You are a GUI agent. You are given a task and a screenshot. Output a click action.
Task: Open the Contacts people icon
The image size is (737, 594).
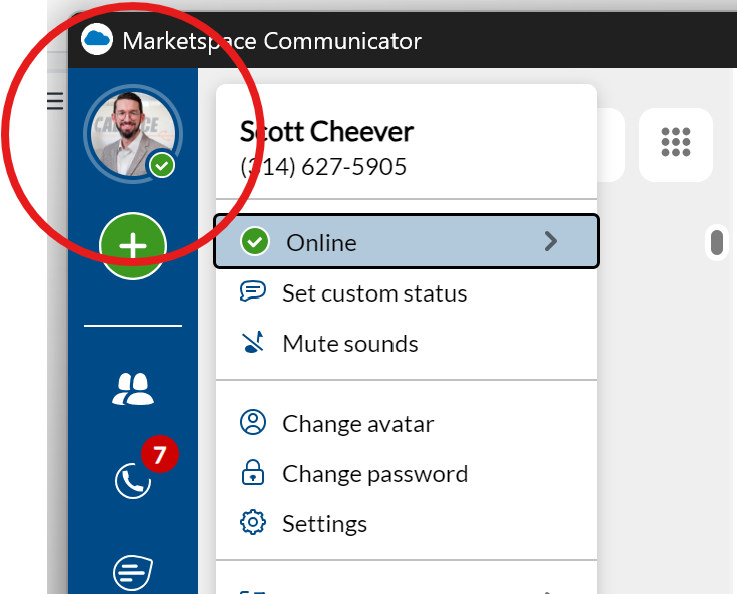click(x=133, y=389)
